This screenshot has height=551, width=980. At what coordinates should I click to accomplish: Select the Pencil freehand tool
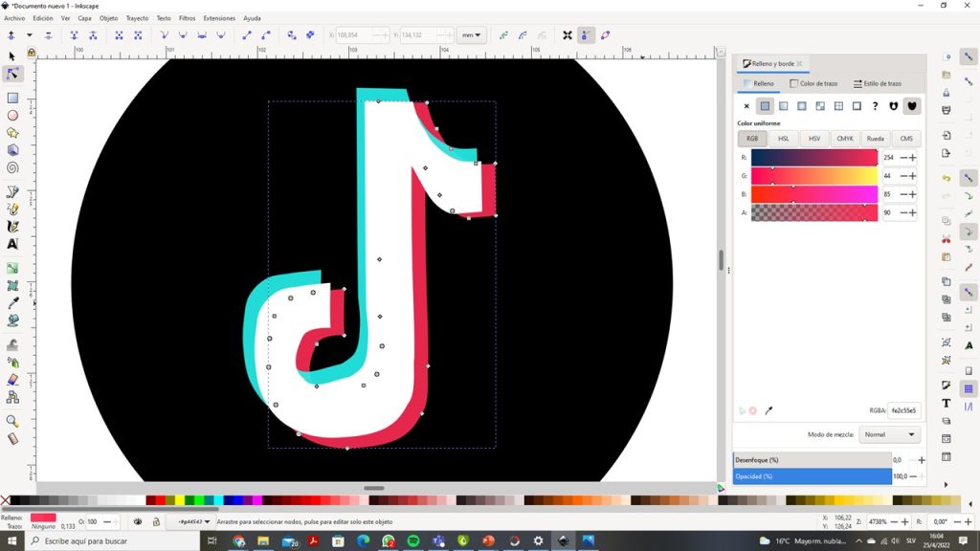pyautogui.click(x=11, y=209)
